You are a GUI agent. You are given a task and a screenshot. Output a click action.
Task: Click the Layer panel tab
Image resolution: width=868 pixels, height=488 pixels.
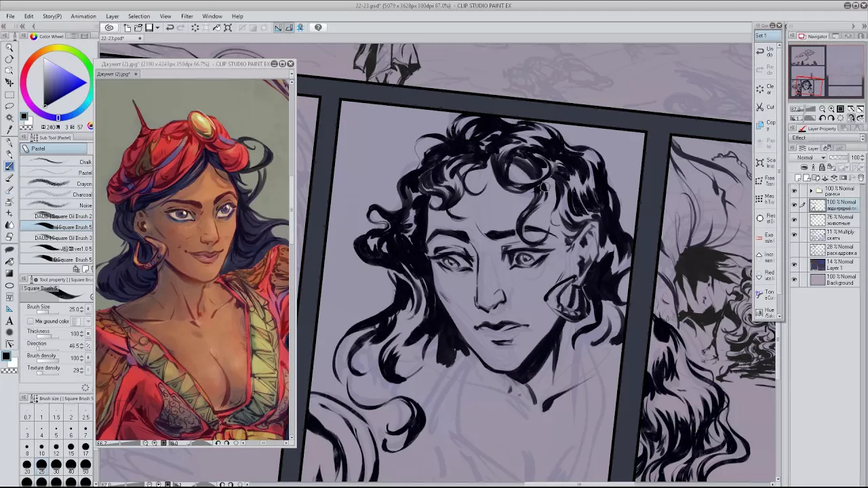[806, 148]
